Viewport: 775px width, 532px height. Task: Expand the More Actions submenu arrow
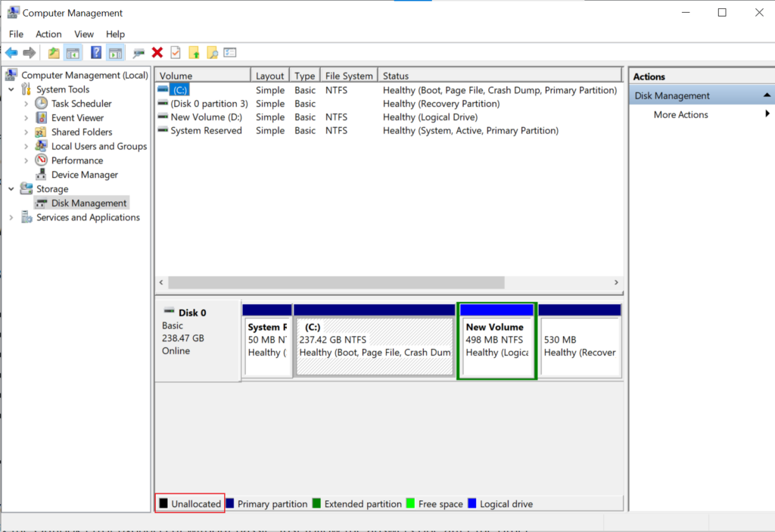pos(767,114)
